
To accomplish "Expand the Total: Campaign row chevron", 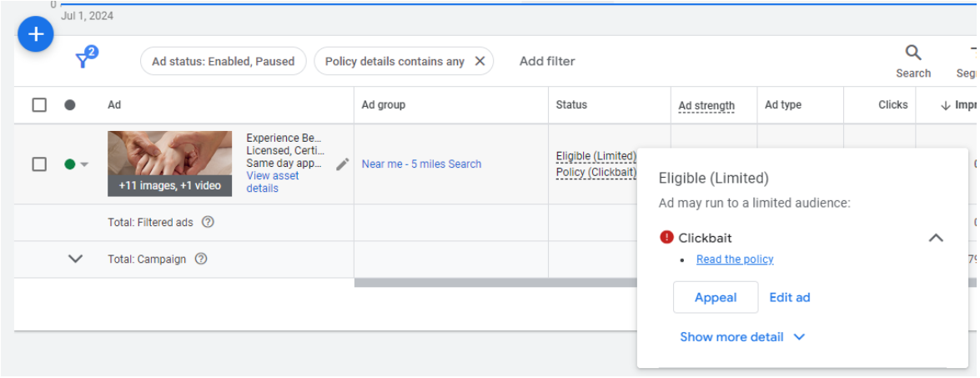I will pos(75,259).
